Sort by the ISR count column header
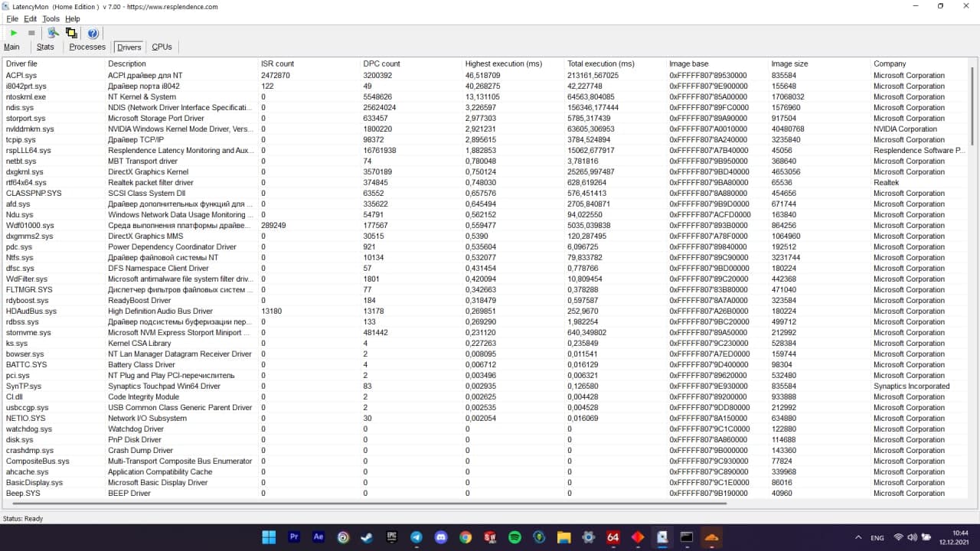 point(309,64)
